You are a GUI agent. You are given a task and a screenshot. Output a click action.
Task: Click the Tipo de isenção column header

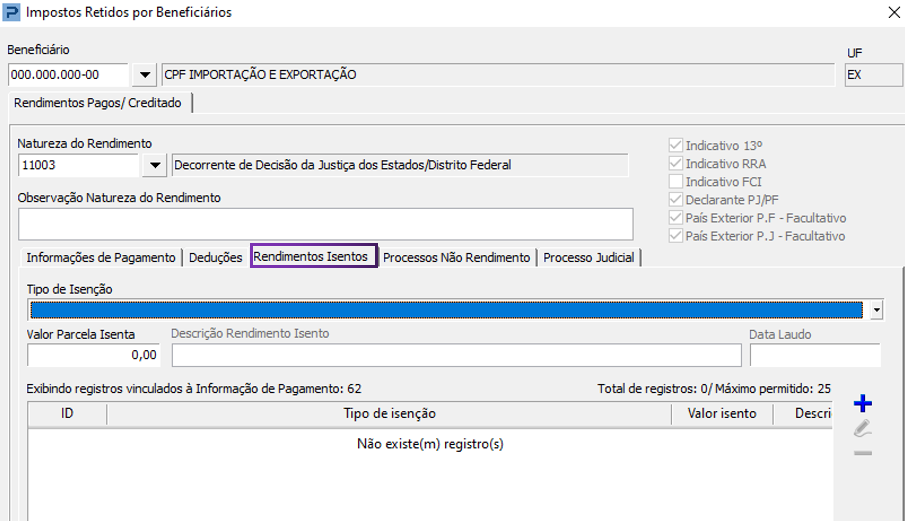[x=390, y=414]
